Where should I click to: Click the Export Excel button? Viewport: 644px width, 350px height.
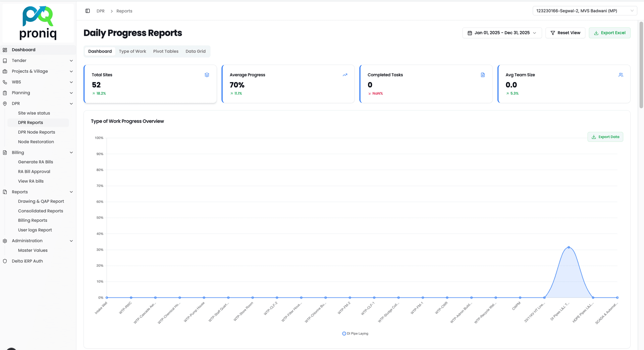[x=609, y=33]
